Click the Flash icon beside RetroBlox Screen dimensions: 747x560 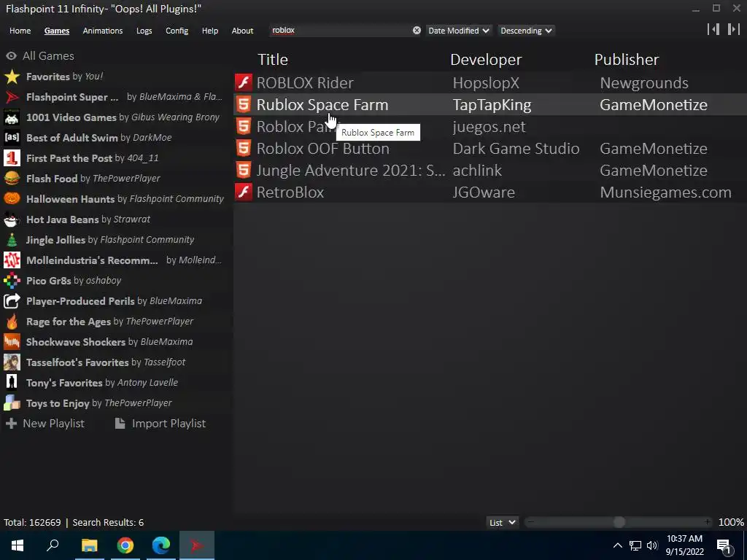244,192
